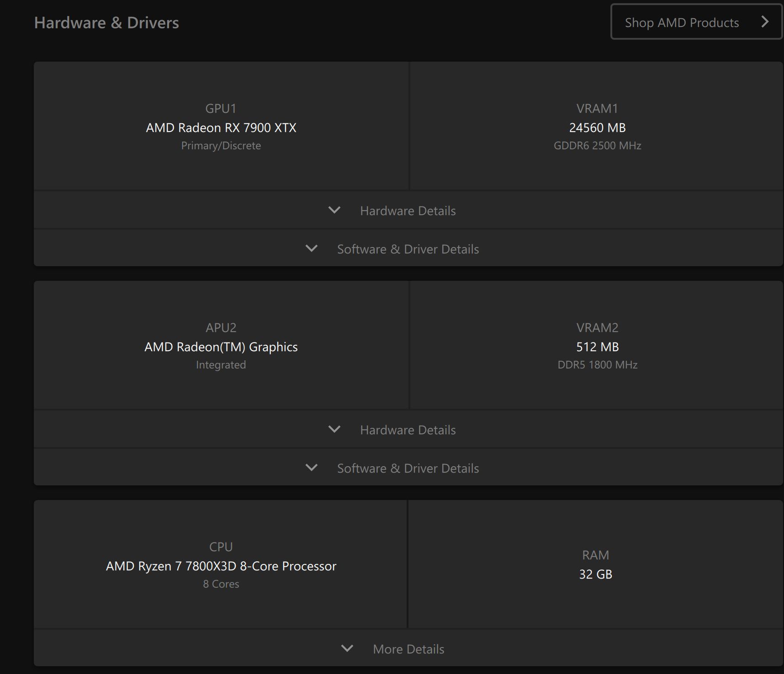Expand Software & Driver Details for GPU1

point(408,249)
